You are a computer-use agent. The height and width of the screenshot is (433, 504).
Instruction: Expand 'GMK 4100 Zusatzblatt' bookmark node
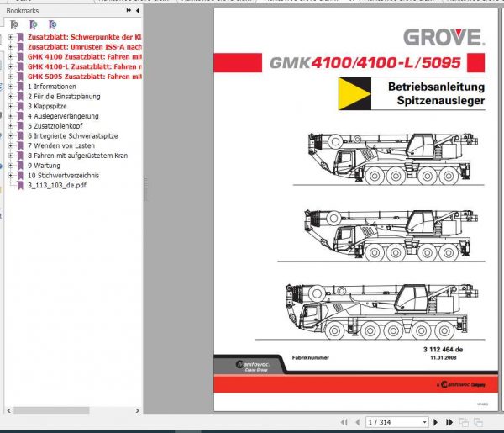pos(11,57)
